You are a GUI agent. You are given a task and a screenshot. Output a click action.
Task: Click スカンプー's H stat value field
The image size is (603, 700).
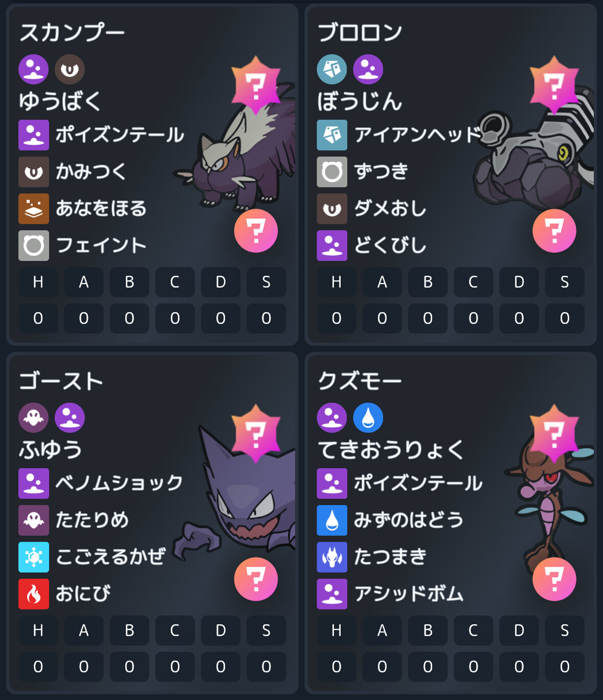[x=38, y=318]
